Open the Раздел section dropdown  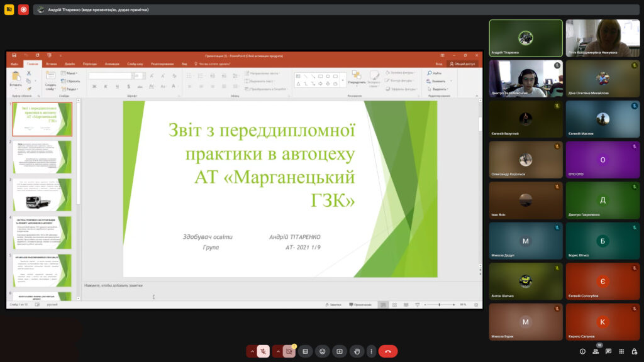click(x=70, y=89)
